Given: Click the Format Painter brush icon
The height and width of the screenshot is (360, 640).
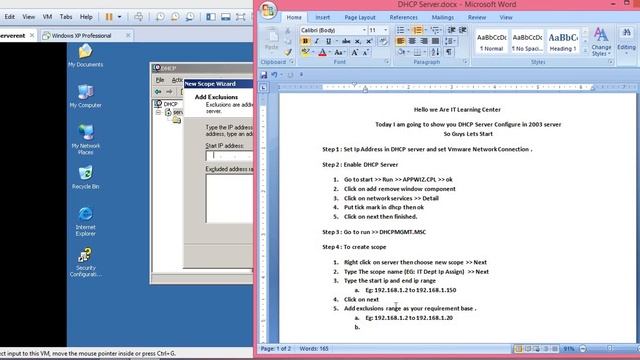Looking at the screenshot, I should pos(288,52).
